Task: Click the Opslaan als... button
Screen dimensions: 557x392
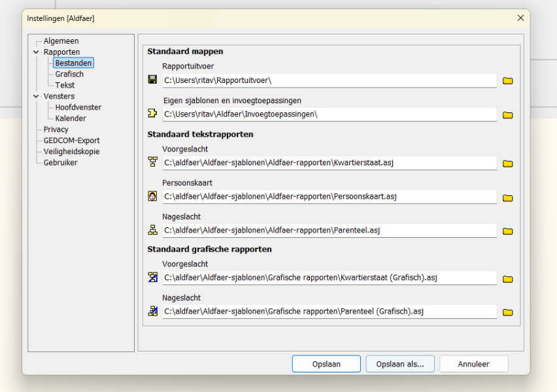Action: [399, 364]
